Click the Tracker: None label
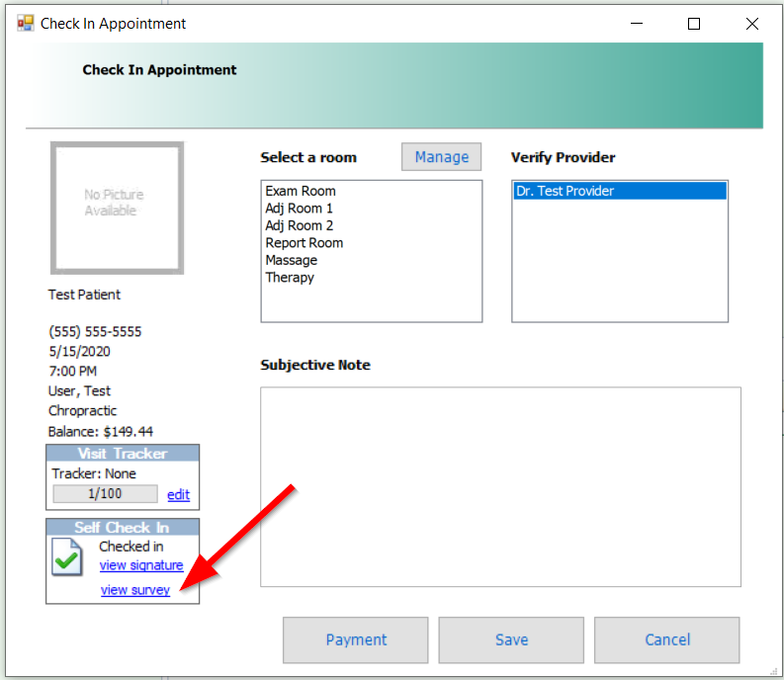 (94, 473)
